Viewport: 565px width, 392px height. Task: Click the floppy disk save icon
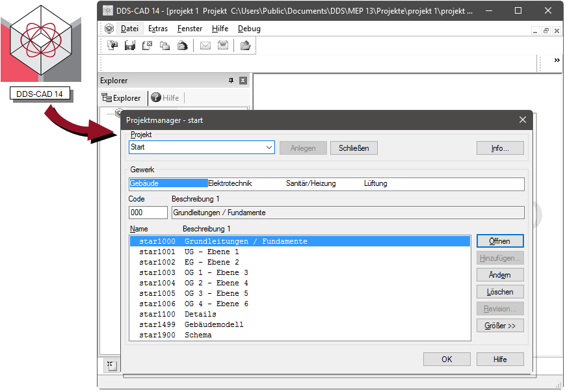click(130, 46)
